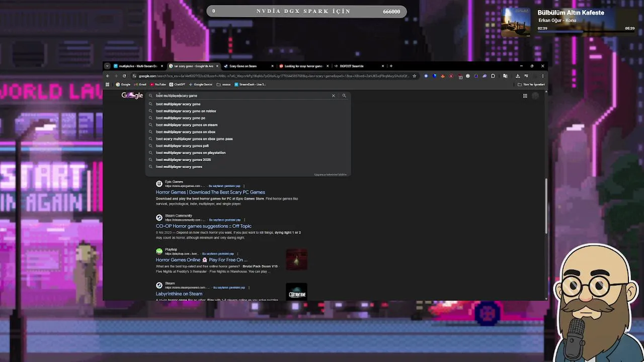644x362 pixels.
Task: Open Google apps grid icon
Action: [525, 96]
